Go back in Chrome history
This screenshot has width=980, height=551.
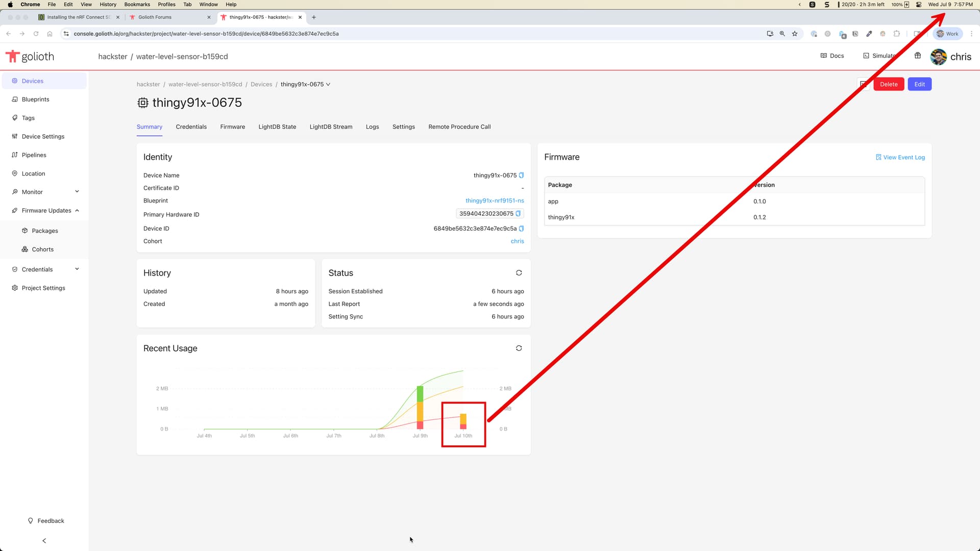tap(9, 34)
